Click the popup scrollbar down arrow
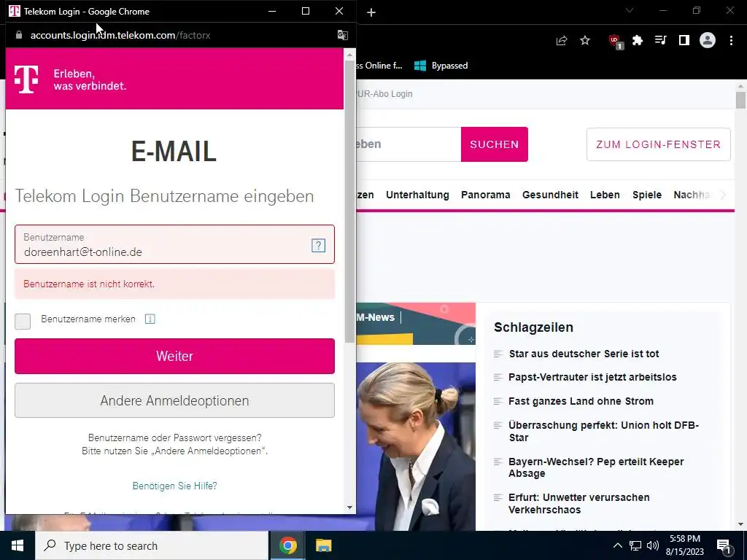The image size is (747, 560). (x=349, y=508)
